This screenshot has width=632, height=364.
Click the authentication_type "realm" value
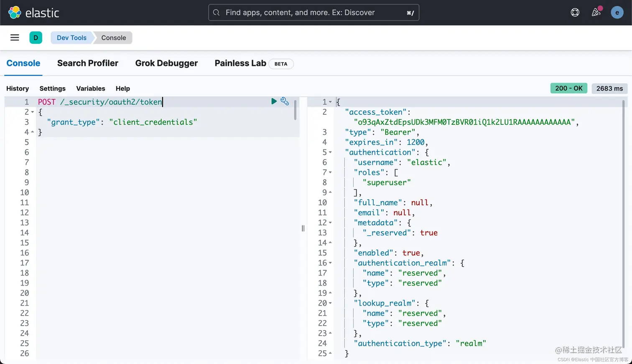click(471, 343)
